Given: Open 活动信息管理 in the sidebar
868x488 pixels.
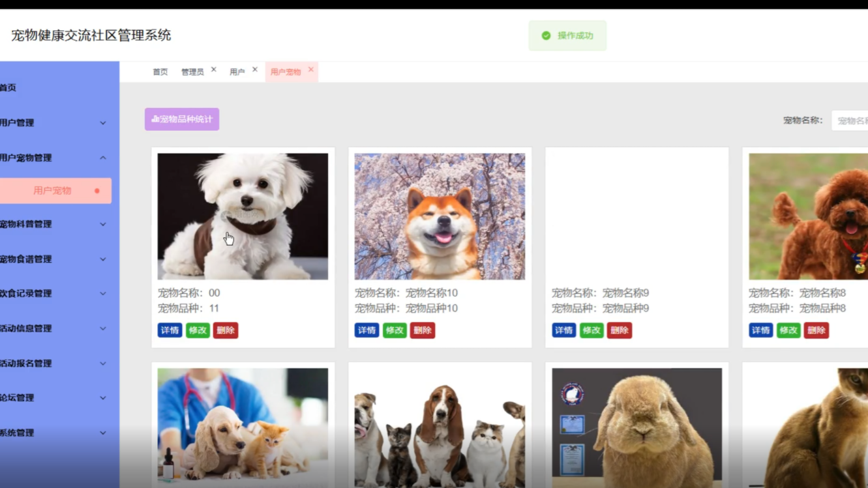Looking at the screenshot, I should (52, 328).
